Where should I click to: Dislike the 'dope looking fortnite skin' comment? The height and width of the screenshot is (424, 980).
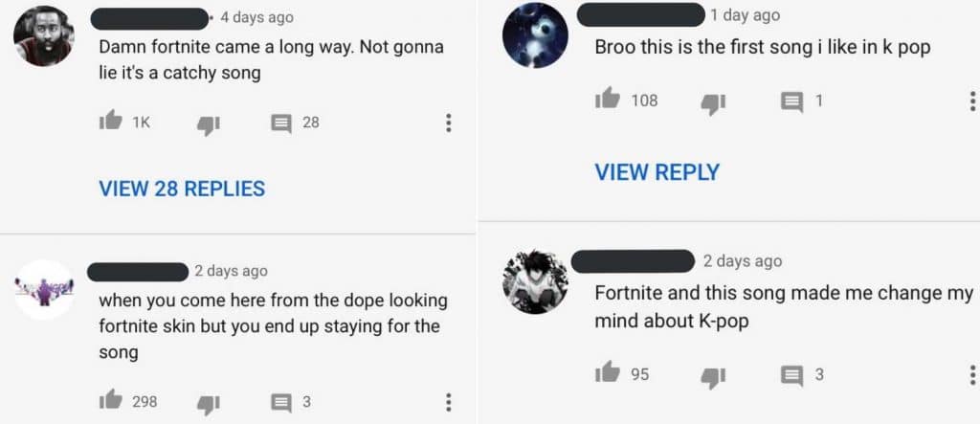coord(209,404)
